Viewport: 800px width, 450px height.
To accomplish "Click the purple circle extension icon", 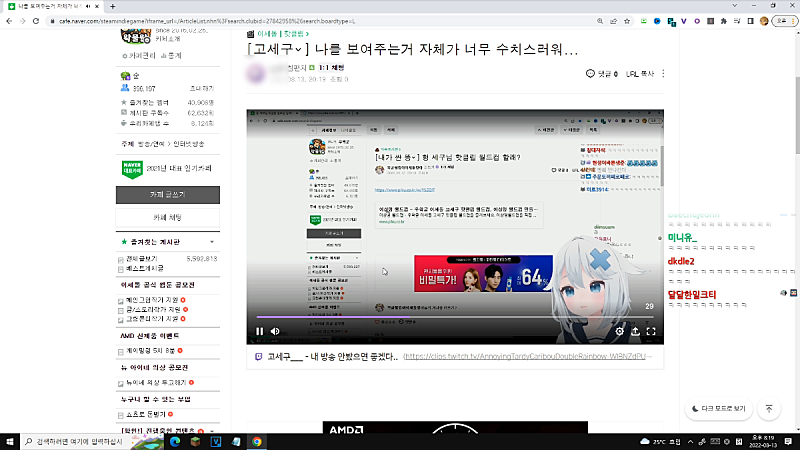I will [697, 21].
